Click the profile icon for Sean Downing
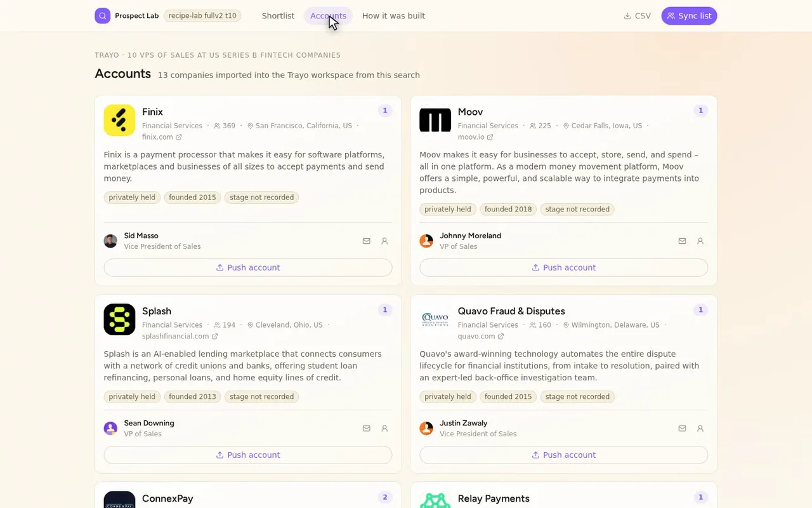812x508 pixels. (384, 429)
